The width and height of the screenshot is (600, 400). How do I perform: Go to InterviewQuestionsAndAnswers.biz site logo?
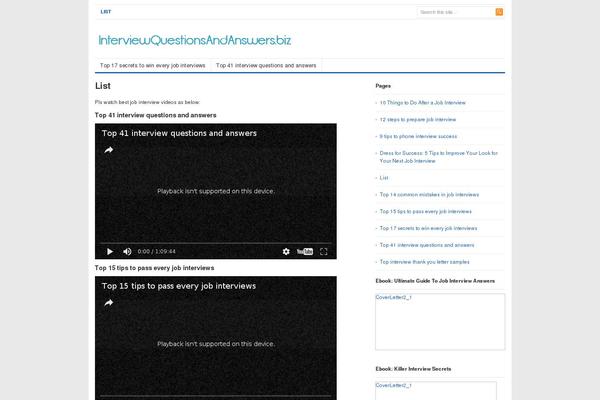tap(195, 40)
